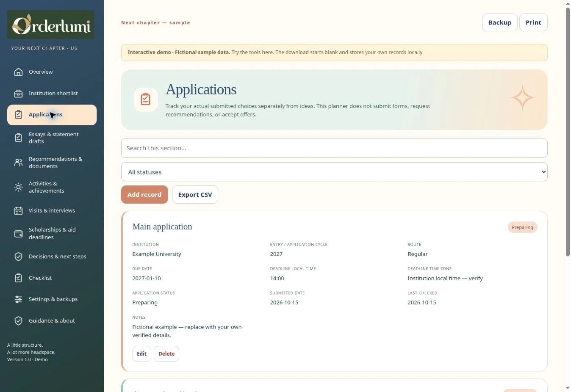
Task: Click the Guidance & about shield icon
Action: pos(18,321)
